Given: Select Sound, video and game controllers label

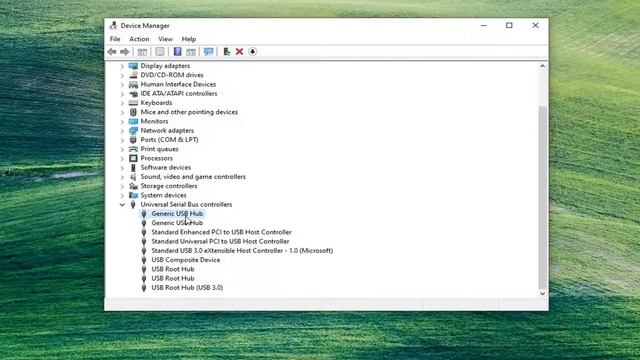Looking at the screenshot, I should [x=193, y=177].
